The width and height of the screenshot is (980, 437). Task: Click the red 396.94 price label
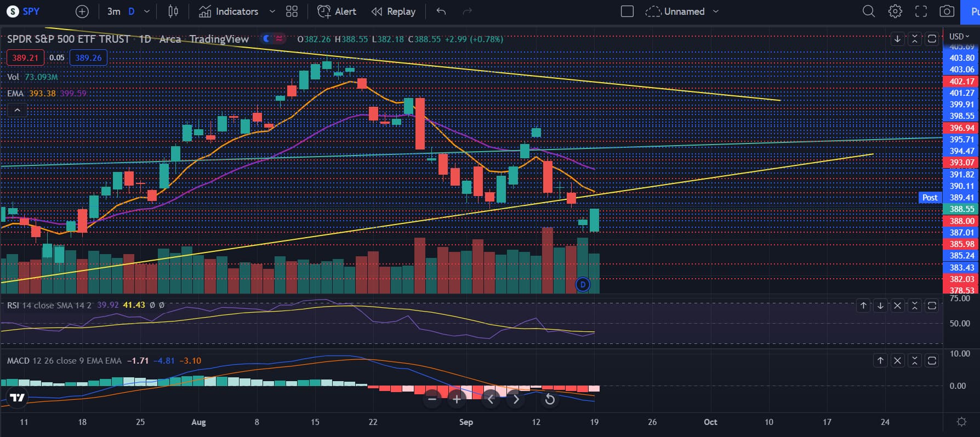962,128
